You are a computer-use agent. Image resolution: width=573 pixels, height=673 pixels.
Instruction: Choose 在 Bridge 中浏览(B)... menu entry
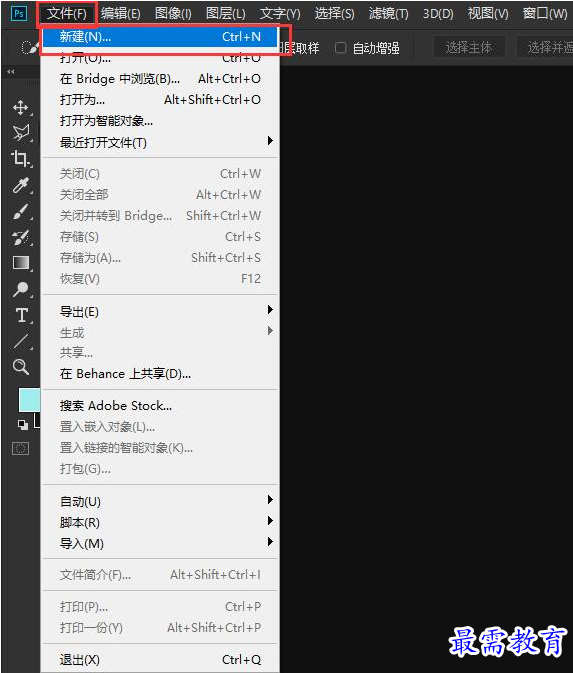[160, 79]
